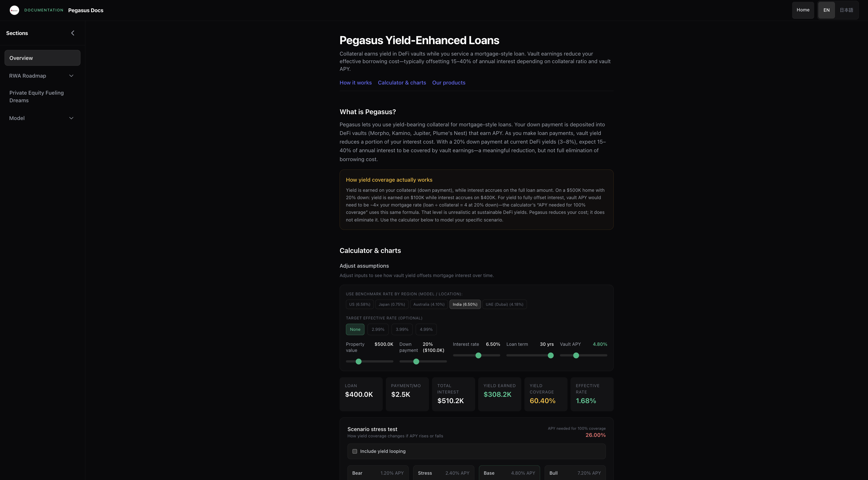Select the Japan (0.75%) benchmark rate
The width and height of the screenshot is (868, 480).
click(x=392, y=304)
